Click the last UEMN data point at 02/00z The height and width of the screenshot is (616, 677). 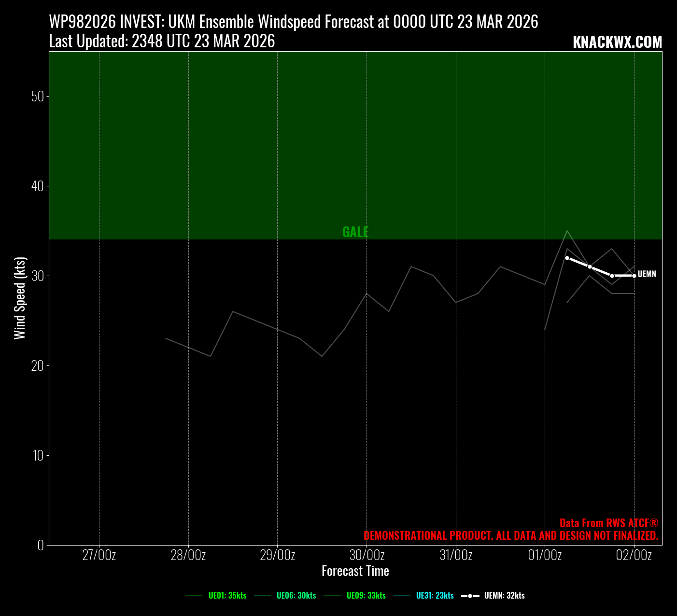click(x=634, y=276)
